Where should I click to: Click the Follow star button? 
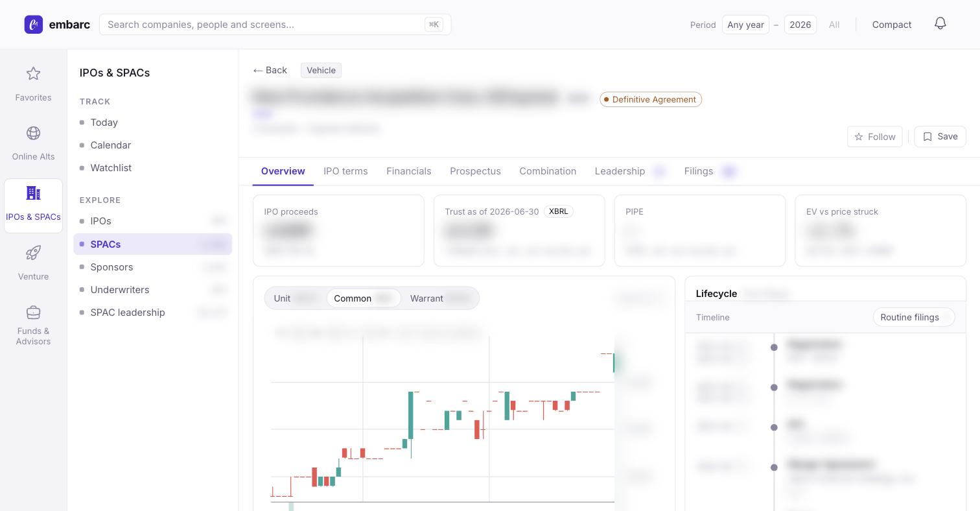pos(875,137)
